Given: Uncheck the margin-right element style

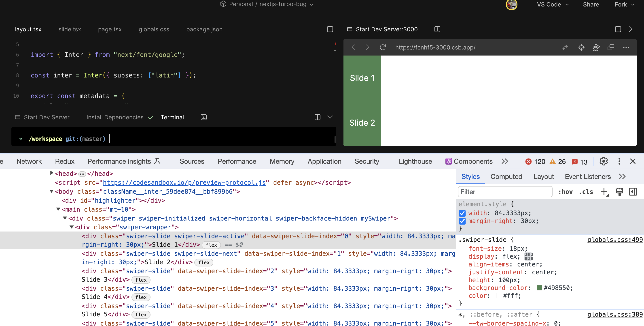Looking at the screenshot, I should 462,221.
